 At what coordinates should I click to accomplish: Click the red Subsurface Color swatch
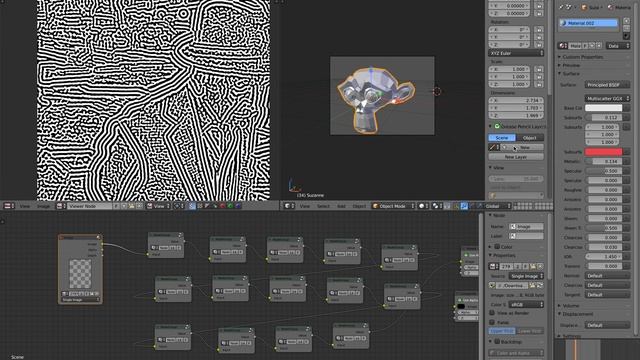pos(603,152)
